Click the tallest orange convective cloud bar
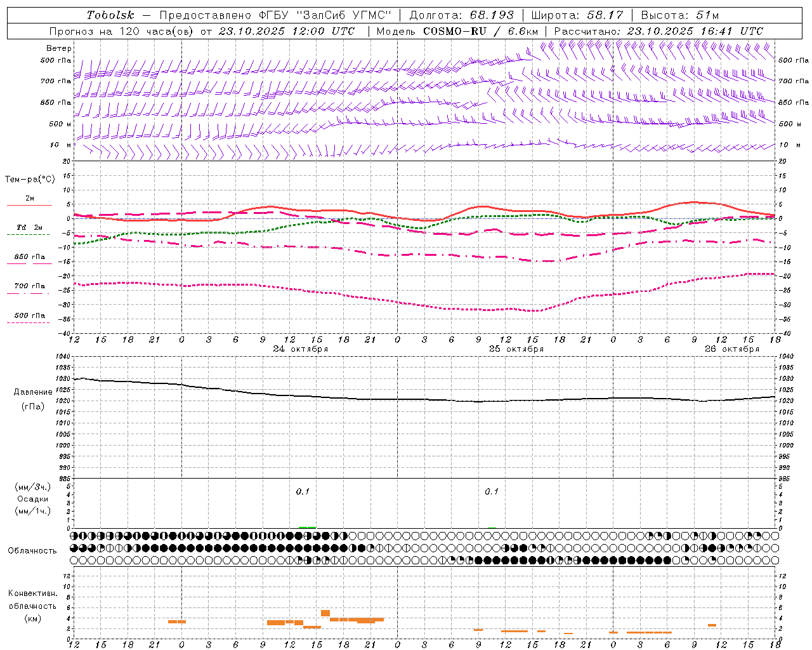The width and height of the screenshot is (812, 650). pos(325,613)
